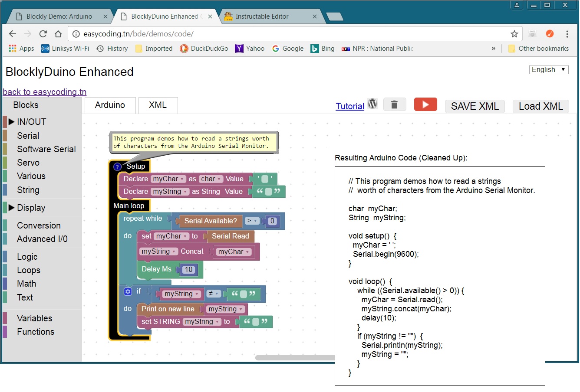Open the Google bookmark

(288, 49)
